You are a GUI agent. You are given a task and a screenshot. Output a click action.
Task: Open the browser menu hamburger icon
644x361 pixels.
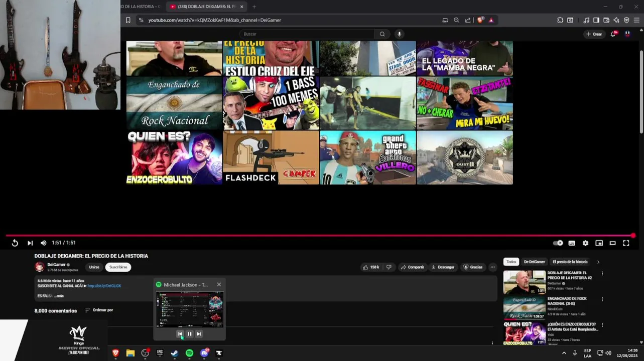click(x=636, y=20)
